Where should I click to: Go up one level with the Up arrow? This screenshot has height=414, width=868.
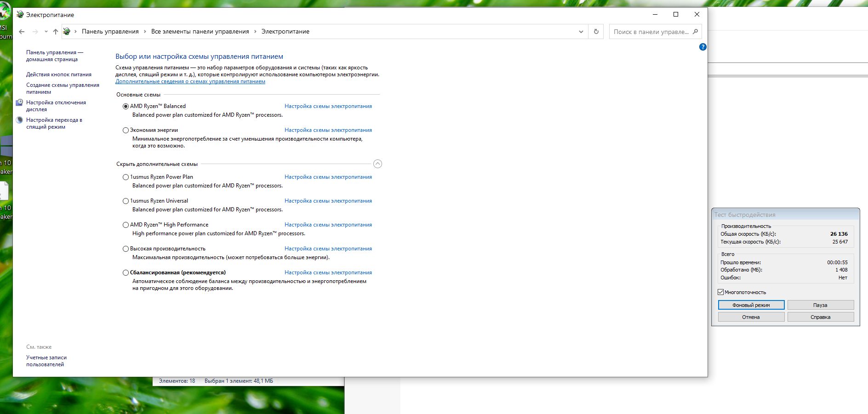(x=56, y=32)
